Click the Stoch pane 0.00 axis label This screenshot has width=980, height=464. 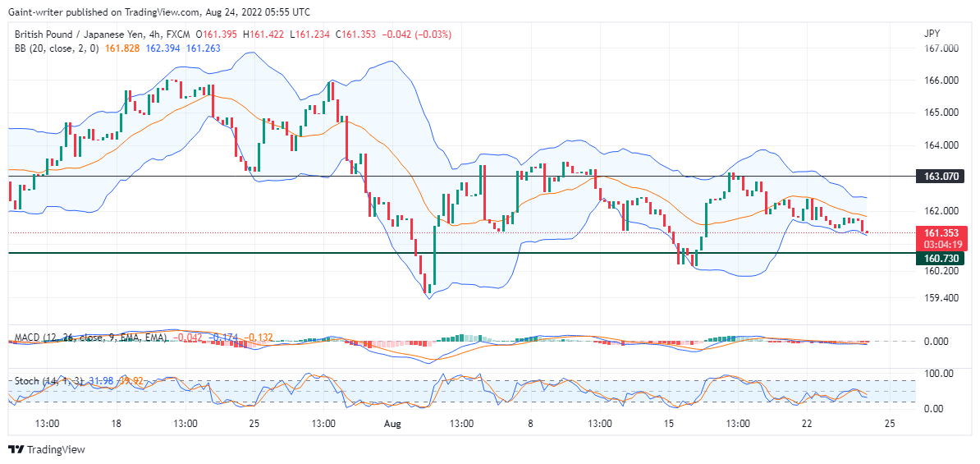[x=933, y=409]
